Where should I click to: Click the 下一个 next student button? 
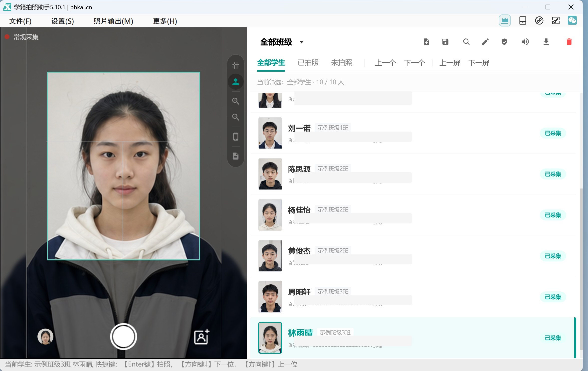(x=414, y=63)
